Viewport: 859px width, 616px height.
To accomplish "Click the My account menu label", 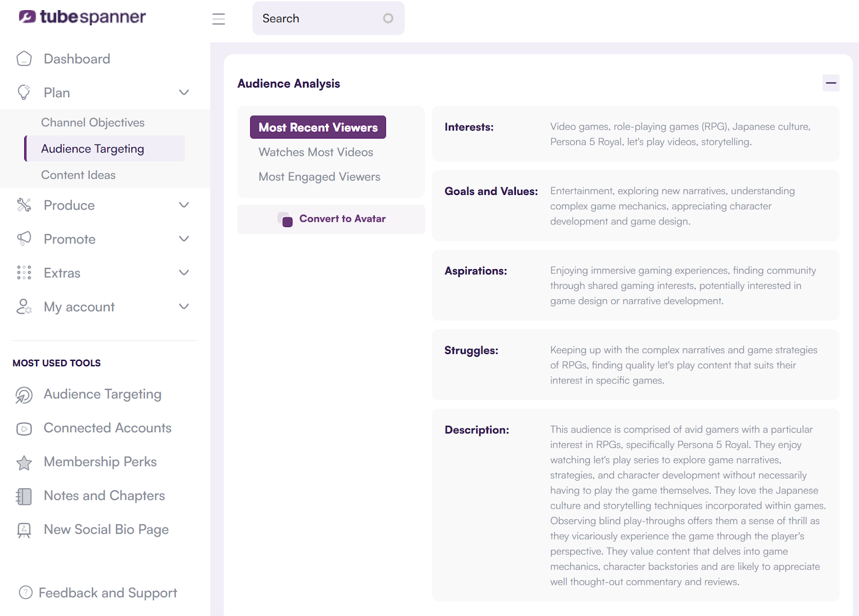I will click(x=79, y=307).
